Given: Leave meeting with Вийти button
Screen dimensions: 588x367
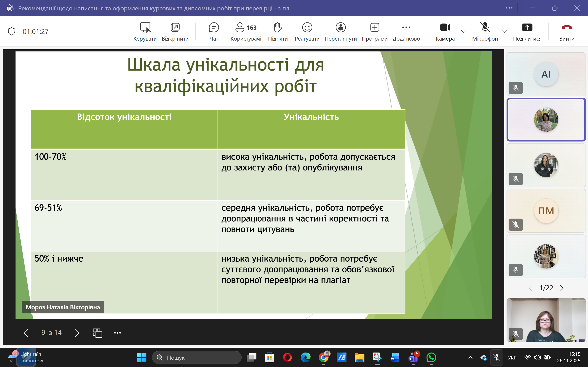Looking at the screenshot, I should coord(567,28).
